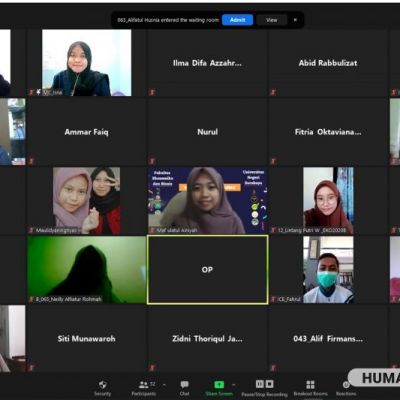Click muted mic icon on Fitria Oktaviana tile
The width and height of the screenshot is (400, 400).
273,161
